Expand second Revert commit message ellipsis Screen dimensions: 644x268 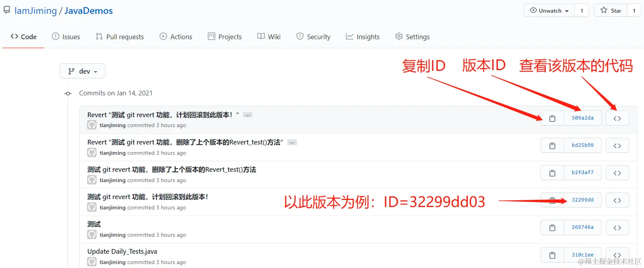click(292, 143)
